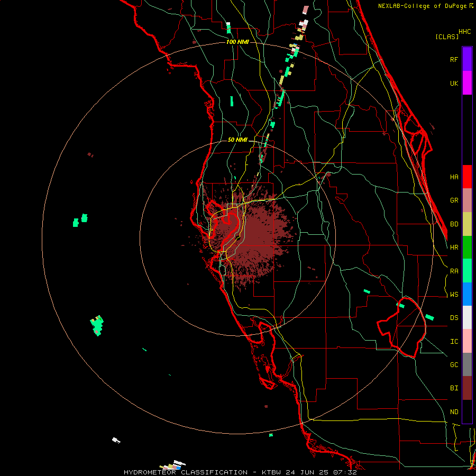Click the ND legend label
This screenshot has width=476, height=476.
click(454, 411)
